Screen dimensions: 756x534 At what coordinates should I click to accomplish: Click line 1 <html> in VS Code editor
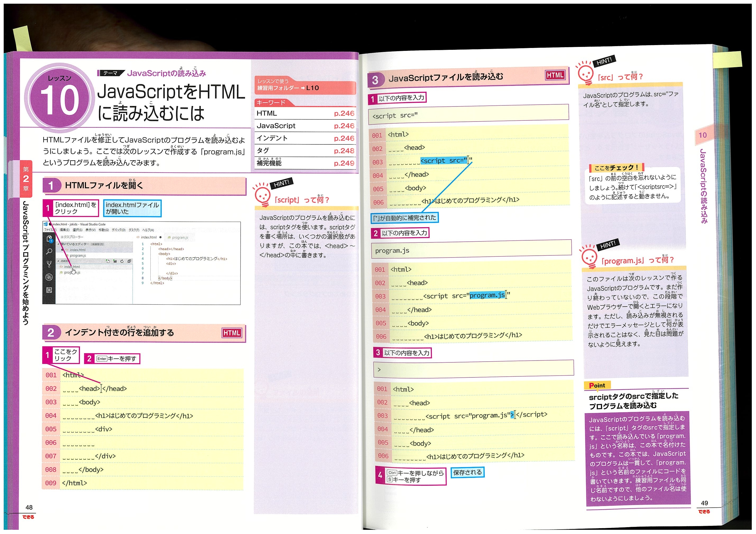156,244
